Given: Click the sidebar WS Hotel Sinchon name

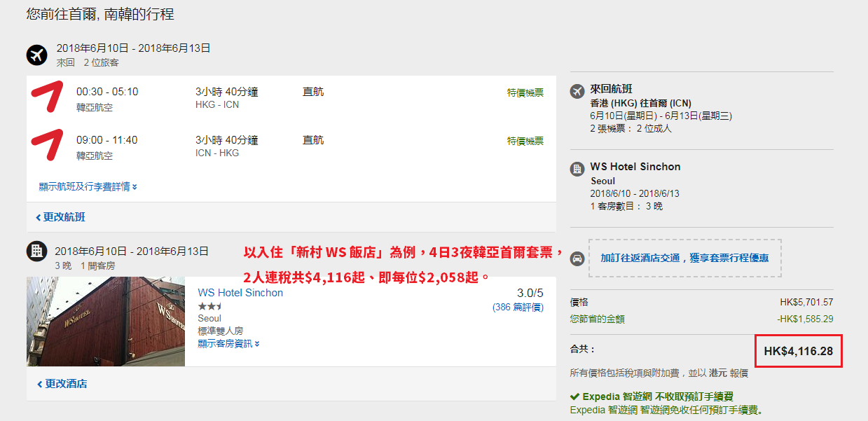Looking at the screenshot, I should tap(635, 167).
